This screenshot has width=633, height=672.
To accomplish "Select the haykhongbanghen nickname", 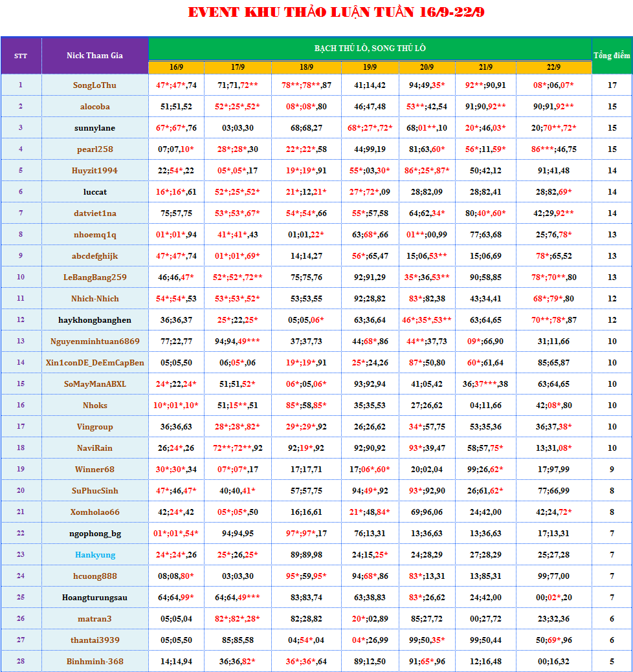I will [94, 320].
